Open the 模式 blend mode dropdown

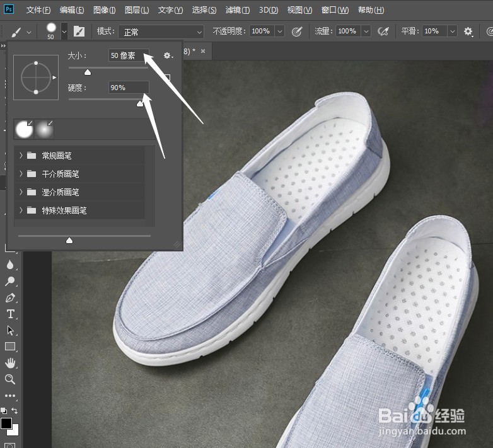tap(161, 32)
